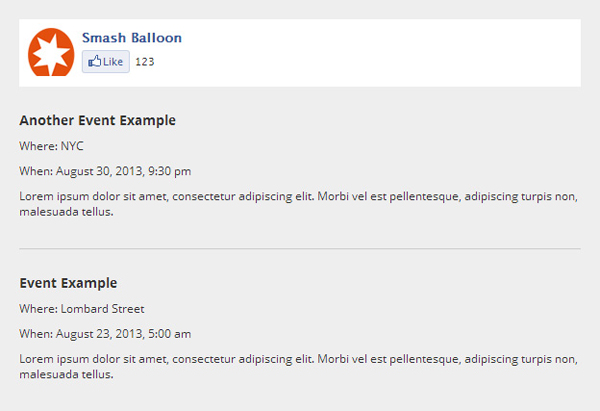Click the 123 like count
This screenshot has width=600, height=411.
[x=144, y=62]
